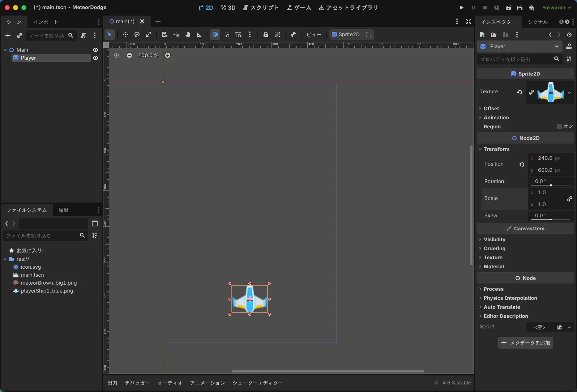Expand the Animation section
Screen dimensions: 577x392
pyautogui.click(x=496, y=118)
